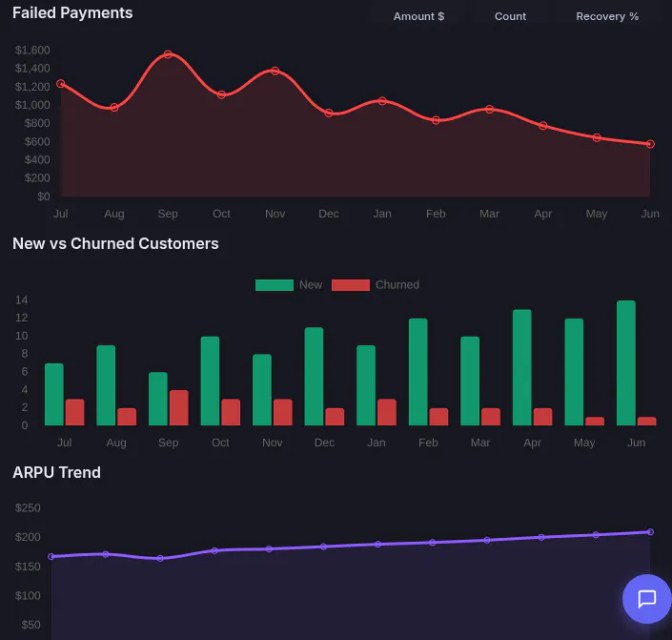Click the $1,600 axis label
Screen dimensions: 672x640
(x=32, y=51)
